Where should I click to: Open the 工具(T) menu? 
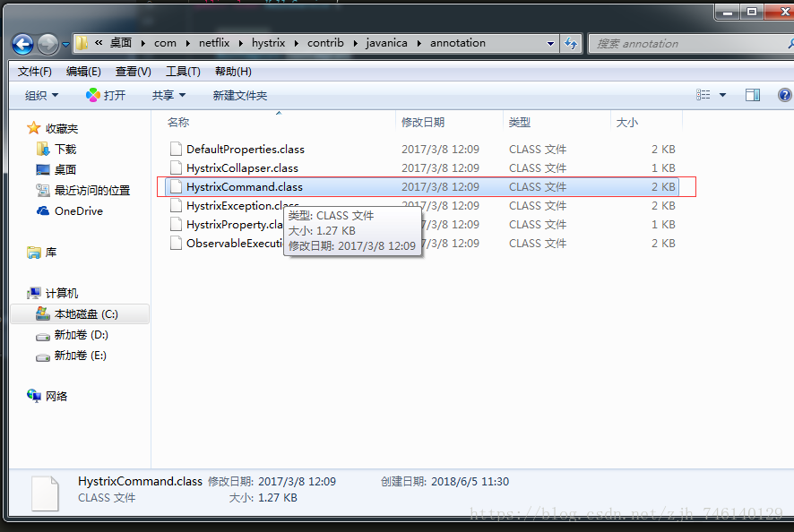[183, 72]
